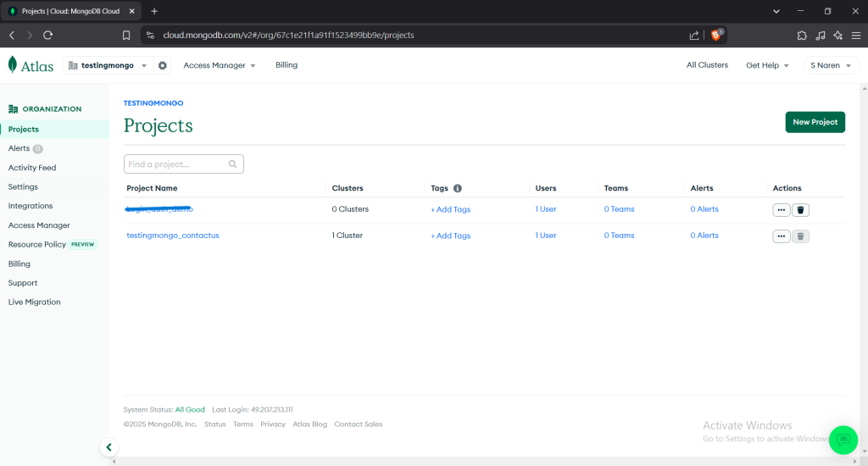The width and height of the screenshot is (868, 466).
Task: Open the Leo AI sparkle icon
Action: coord(838,36)
